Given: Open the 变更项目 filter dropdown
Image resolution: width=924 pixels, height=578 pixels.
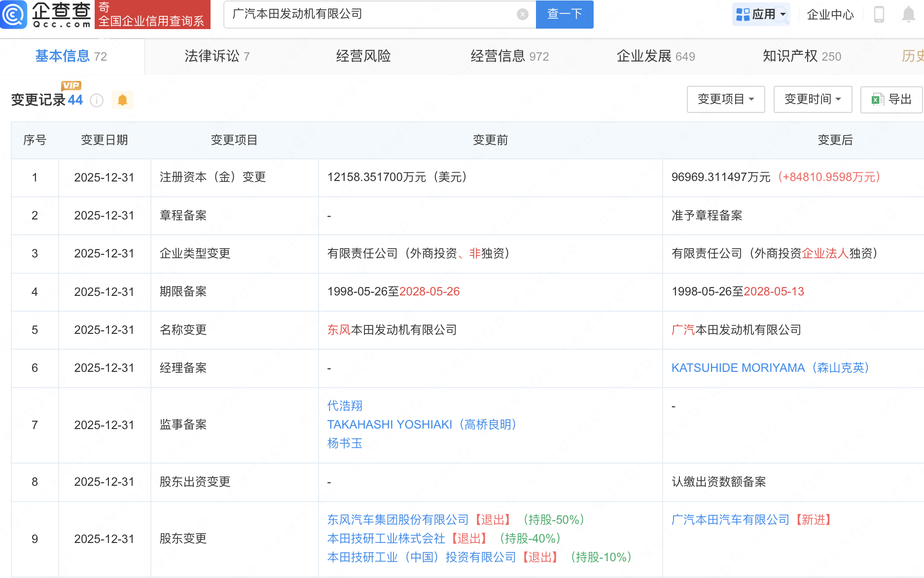Looking at the screenshot, I should coord(725,100).
